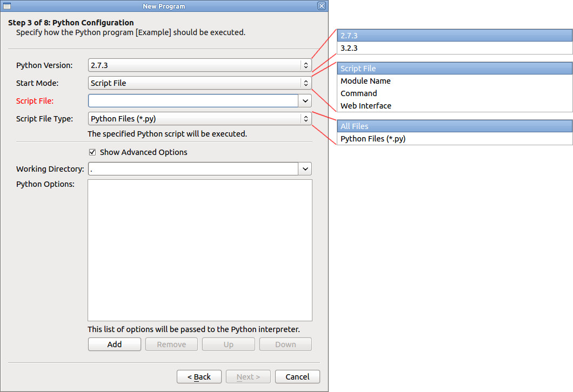Click the greyed-out Remove button
The height and width of the screenshot is (392, 573).
tap(171, 344)
